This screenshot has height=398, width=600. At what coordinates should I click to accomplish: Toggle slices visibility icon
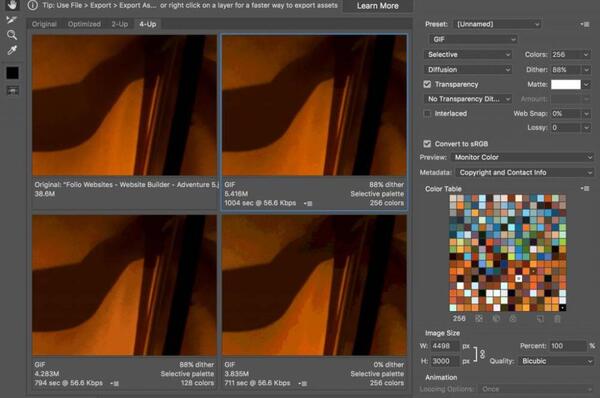[12, 90]
